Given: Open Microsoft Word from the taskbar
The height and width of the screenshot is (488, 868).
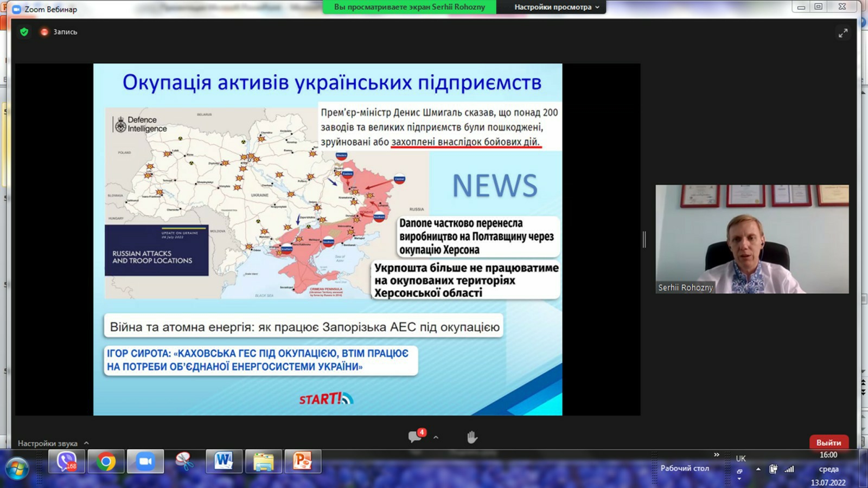Looking at the screenshot, I should (x=224, y=462).
